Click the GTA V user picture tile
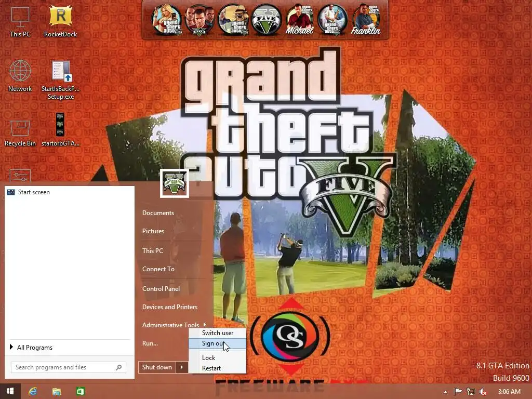This screenshot has height=399, width=532. point(175,183)
